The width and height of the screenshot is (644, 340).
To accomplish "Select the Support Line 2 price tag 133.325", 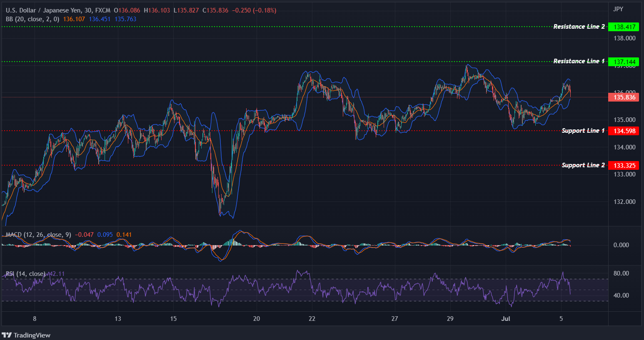I will [x=624, y=165].
